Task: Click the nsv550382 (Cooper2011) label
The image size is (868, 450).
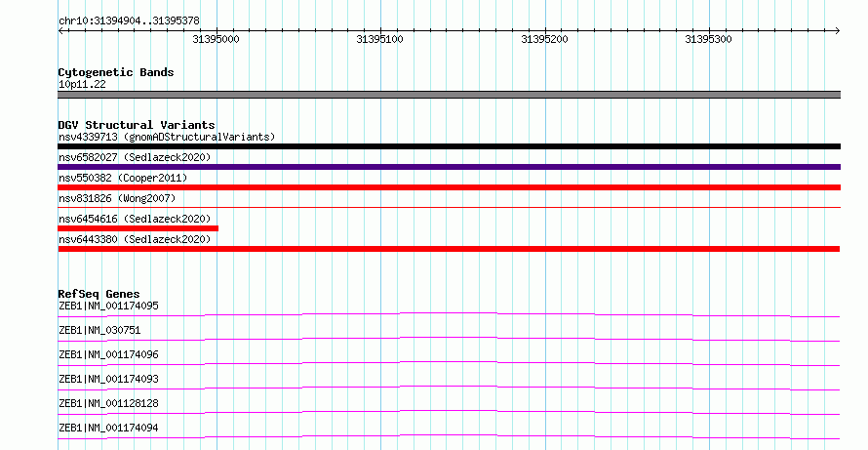Action: (123, 178)
